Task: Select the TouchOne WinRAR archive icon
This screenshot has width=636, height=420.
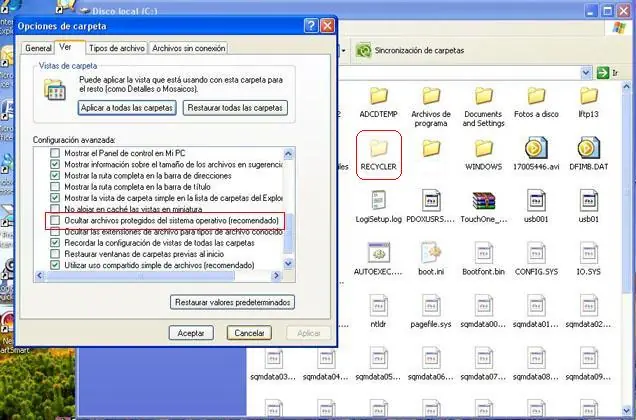Action: (483, 200)
